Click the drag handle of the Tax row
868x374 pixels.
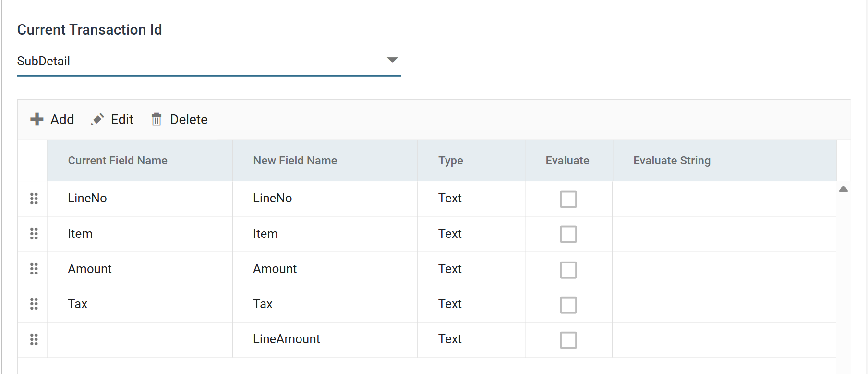pos(34,304)
